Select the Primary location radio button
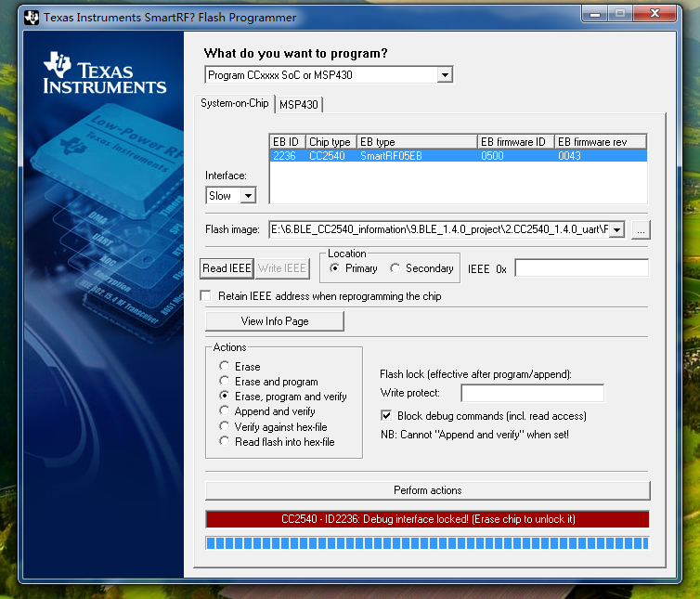The image size is (700, 599). click(334, 268)
